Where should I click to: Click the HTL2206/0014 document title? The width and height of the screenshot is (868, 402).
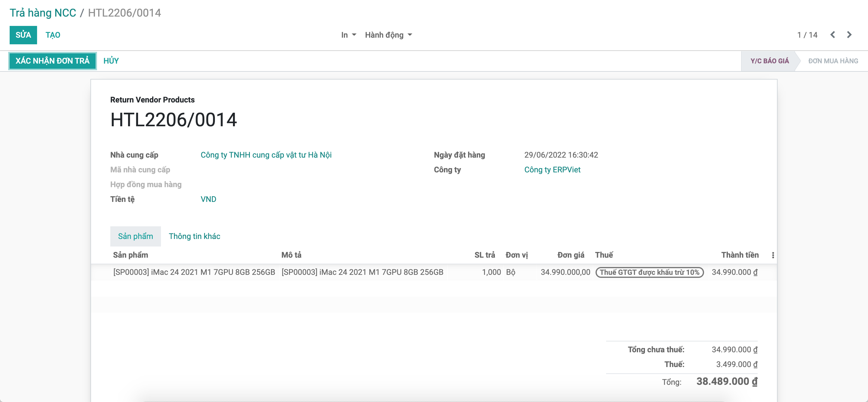click(x=174, y=120)
